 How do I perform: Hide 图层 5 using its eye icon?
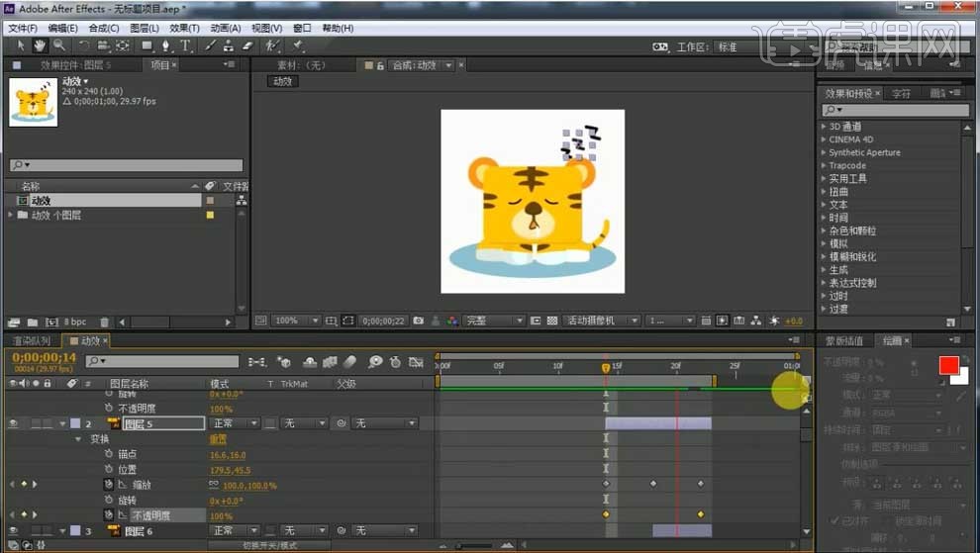click(14, 423)
